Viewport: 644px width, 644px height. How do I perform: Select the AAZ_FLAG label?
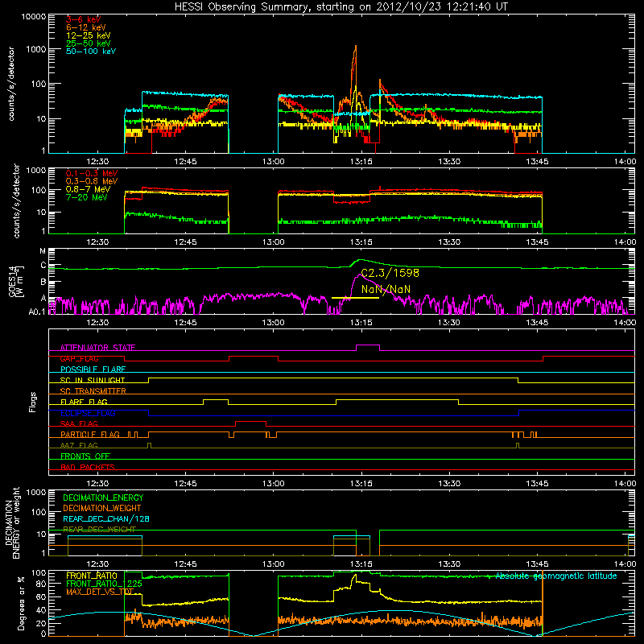coord(79,445)
